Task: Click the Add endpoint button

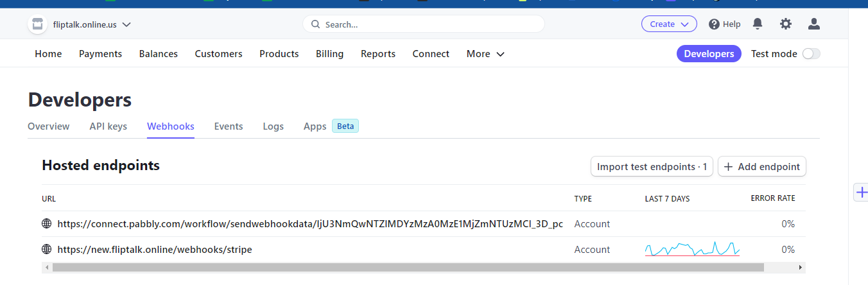Action: (x=762, y=167)
